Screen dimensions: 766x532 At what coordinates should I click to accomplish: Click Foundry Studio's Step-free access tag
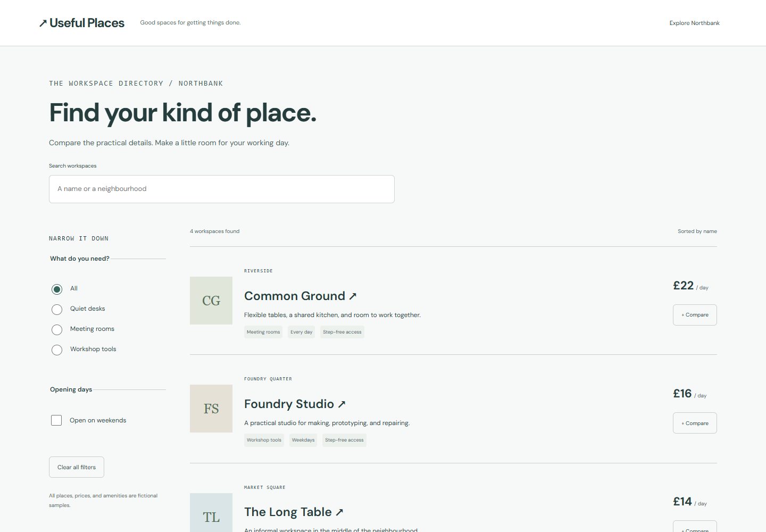click(x=344, y=440)
